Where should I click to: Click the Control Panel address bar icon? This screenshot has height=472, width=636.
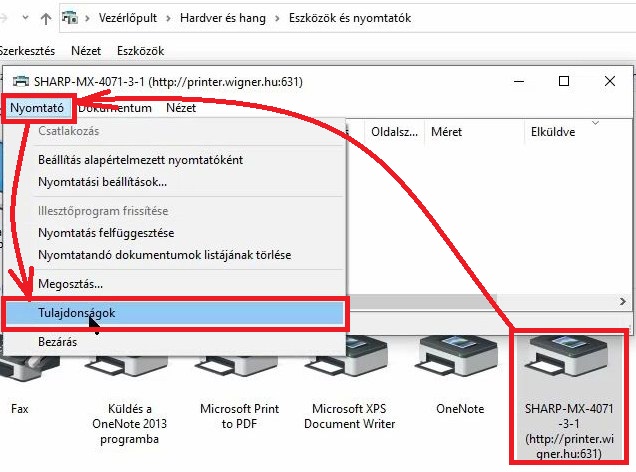(x=70, y=18)
